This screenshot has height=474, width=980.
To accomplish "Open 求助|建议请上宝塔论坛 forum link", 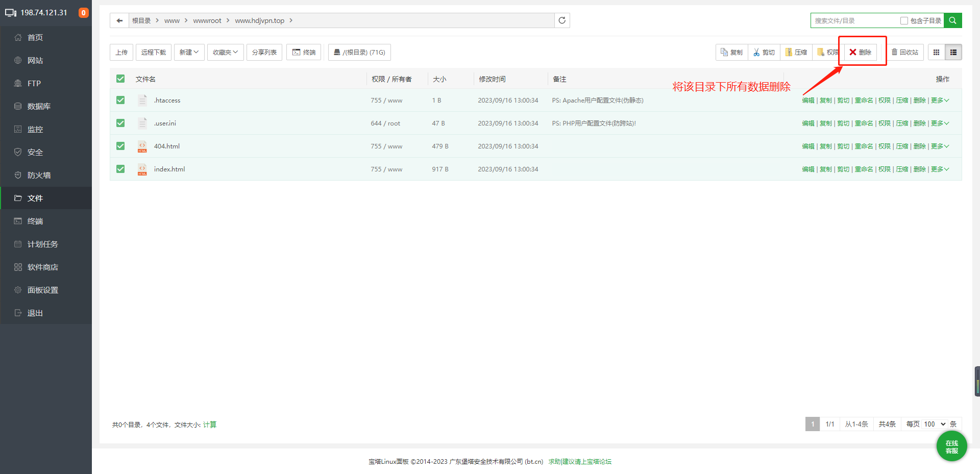I will pos(580,461).
